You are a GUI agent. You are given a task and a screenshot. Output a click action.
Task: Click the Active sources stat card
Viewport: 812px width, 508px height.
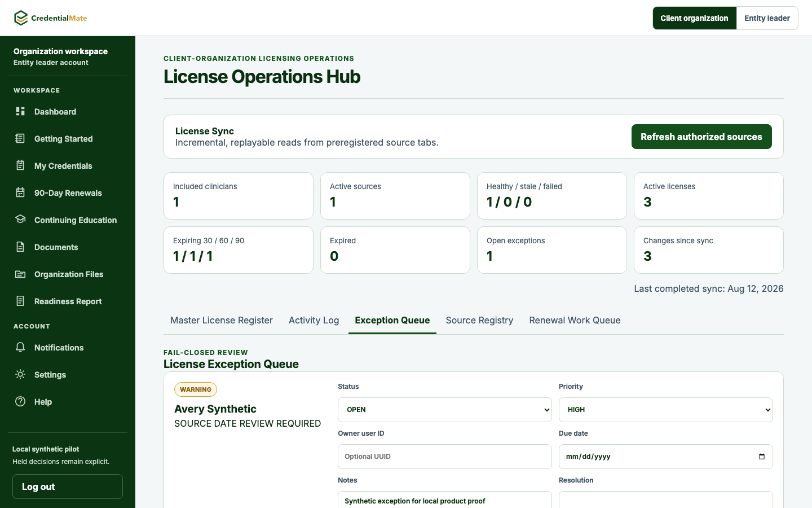[395, 196]
